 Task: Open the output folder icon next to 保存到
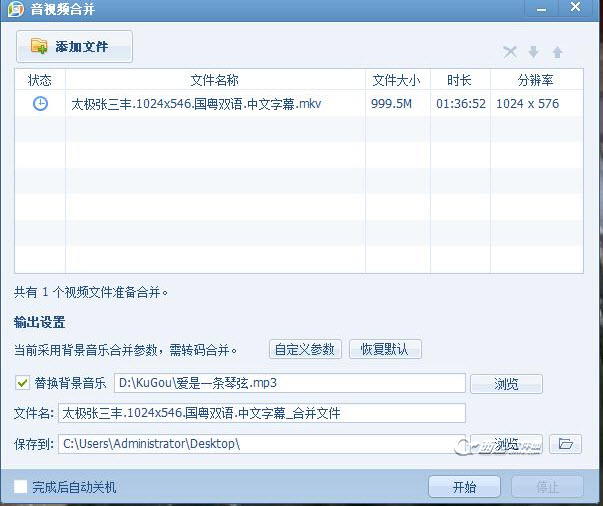tap(565, 444)
